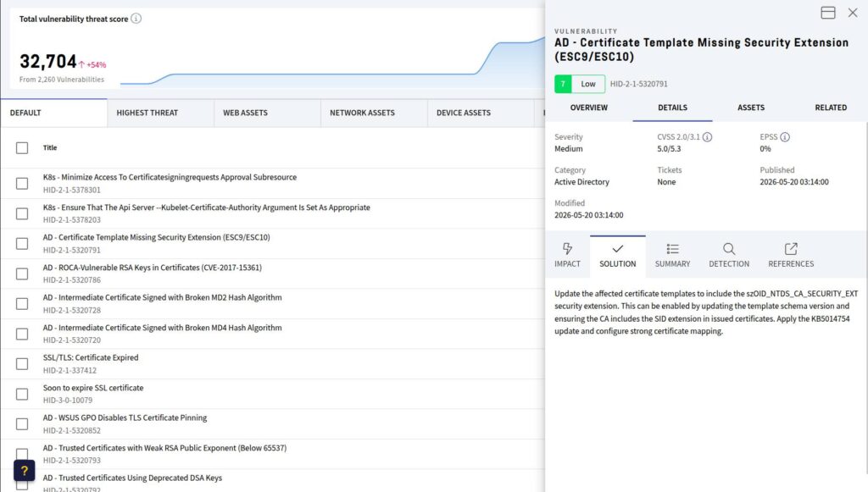The width and height of the screenshot is (868, 492).
Task: Check the AD Certificate Template Missing Security Extension row
Action: 22,243
